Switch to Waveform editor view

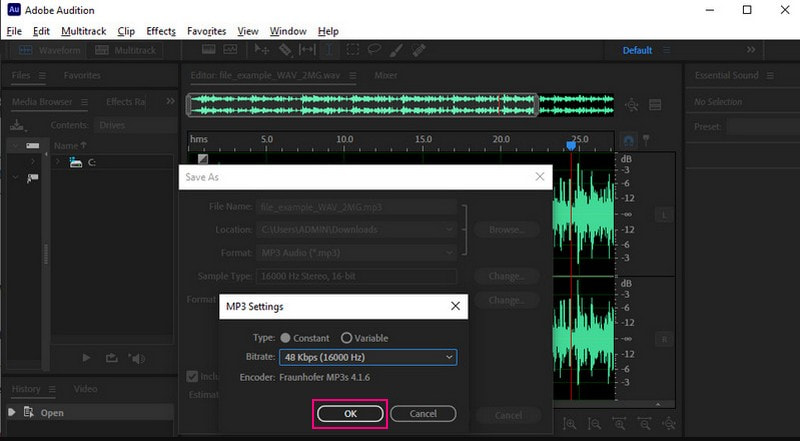coord(50,50)
